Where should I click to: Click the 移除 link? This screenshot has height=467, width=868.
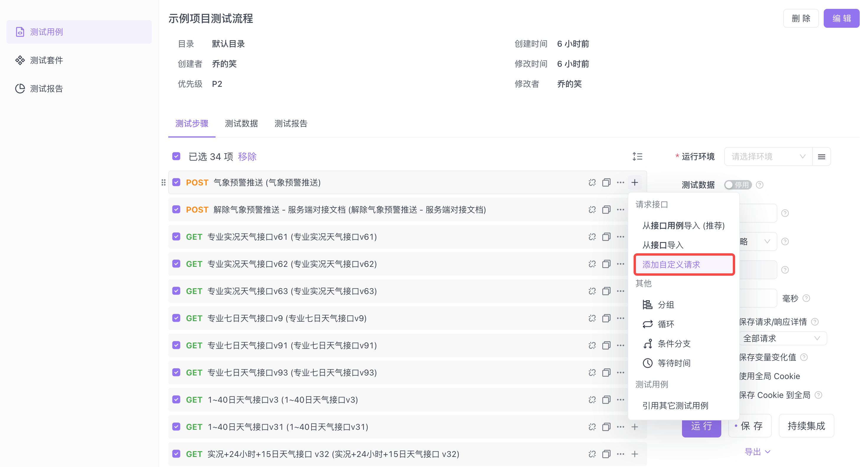[x=247, y=157]
